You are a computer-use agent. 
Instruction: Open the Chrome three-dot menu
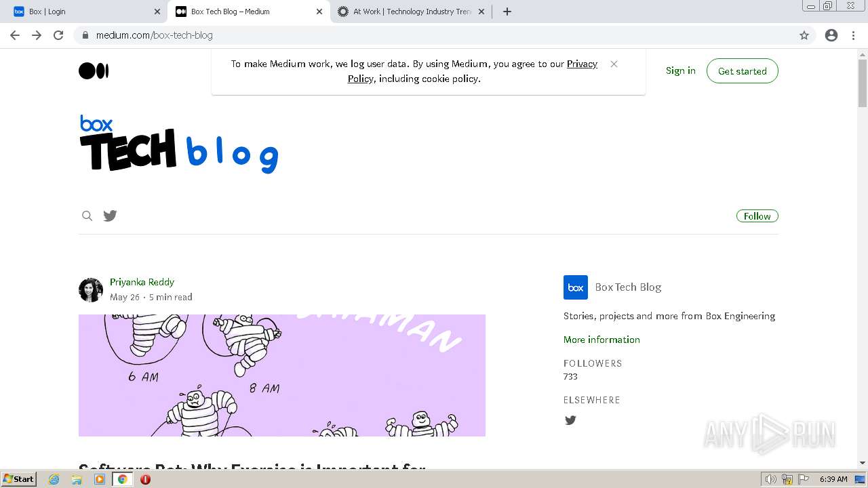point(853,35)
